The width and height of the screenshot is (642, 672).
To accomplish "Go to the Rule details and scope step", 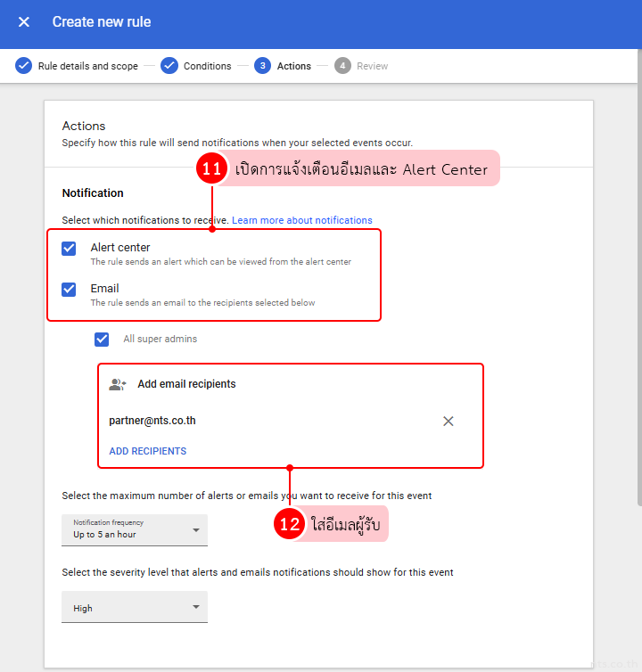I will coord(87,66).
